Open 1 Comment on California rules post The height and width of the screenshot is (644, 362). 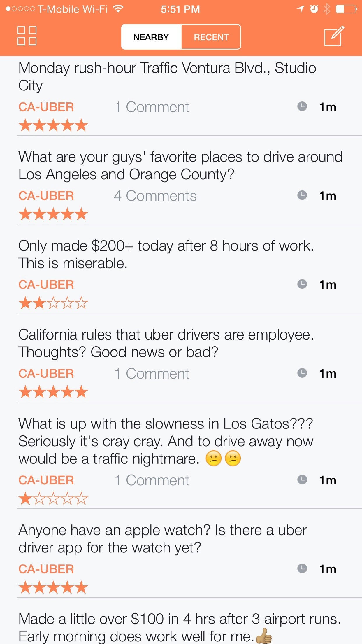point(152,374)
